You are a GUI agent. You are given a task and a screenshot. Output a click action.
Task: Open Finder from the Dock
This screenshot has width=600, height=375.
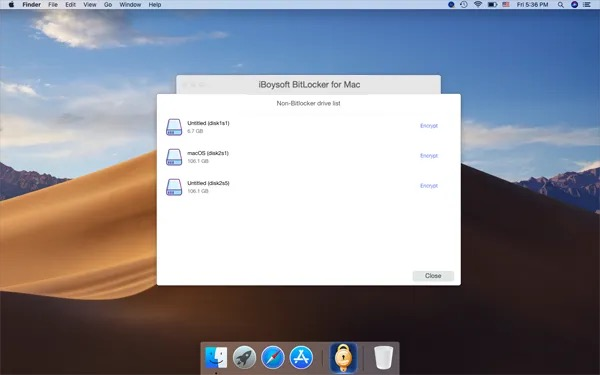(x=216, y=357)
